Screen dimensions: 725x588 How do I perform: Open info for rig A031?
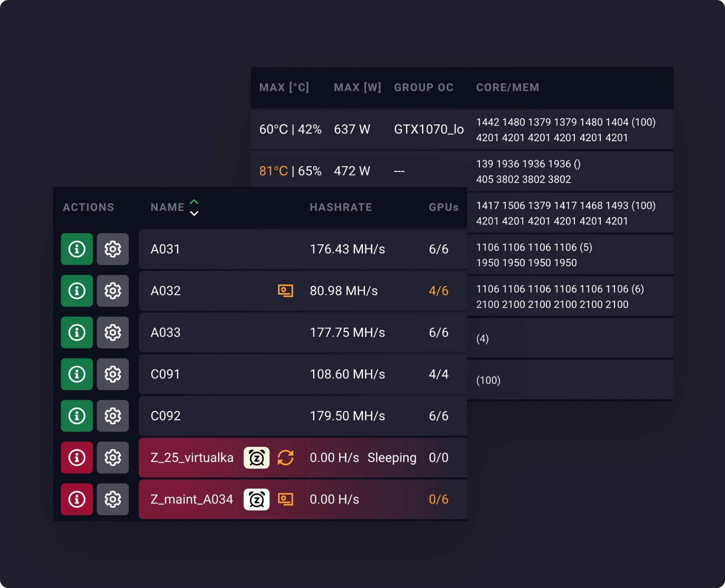77,249
